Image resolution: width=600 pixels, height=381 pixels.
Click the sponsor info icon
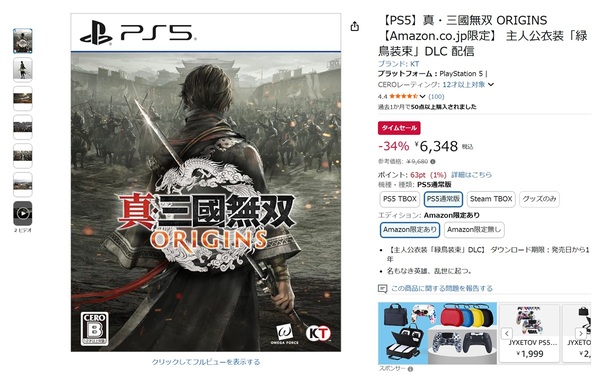pos(411,369)
